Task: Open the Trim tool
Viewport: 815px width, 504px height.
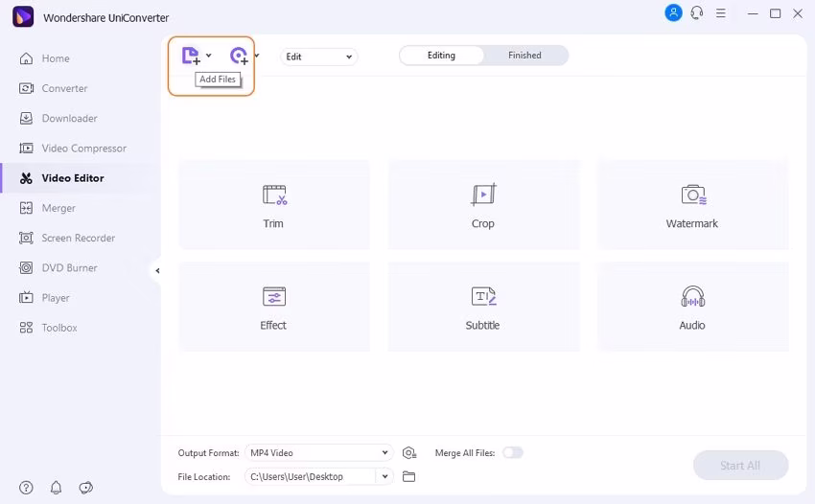Action: (273, 205)
